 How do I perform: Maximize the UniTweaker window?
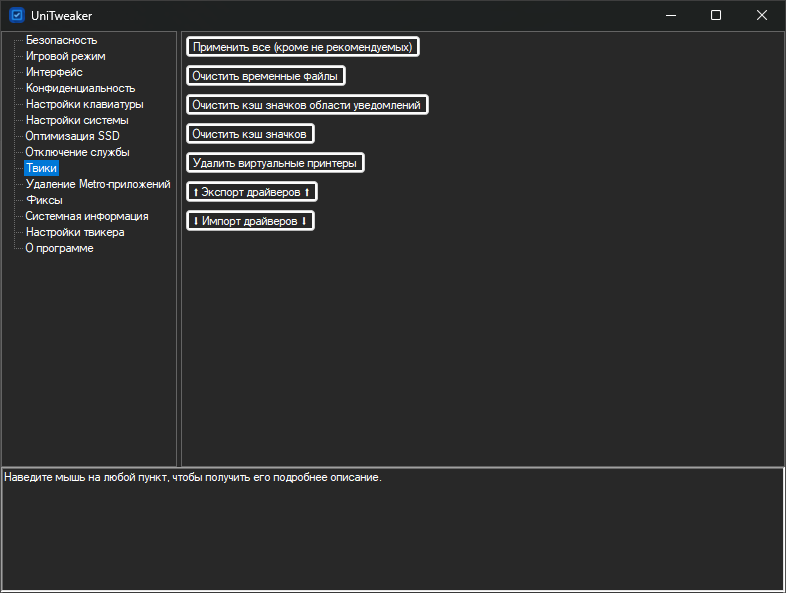coord(716,16)
